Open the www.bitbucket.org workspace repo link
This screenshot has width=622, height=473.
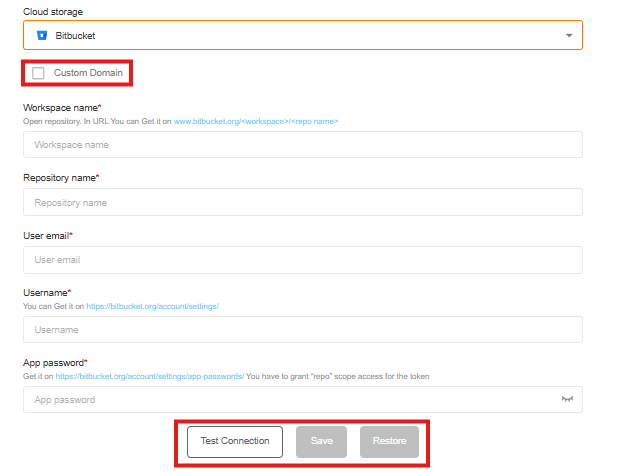[x=256, y=121]
